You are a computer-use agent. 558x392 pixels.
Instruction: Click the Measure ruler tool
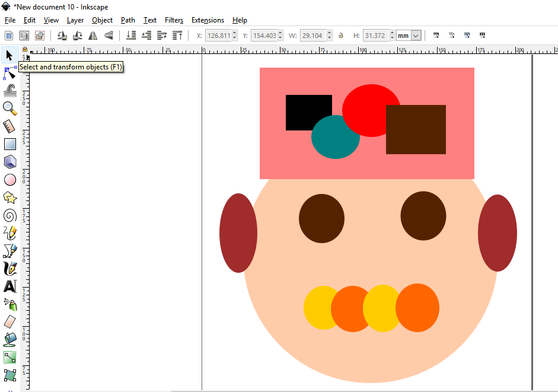[9, 126]
